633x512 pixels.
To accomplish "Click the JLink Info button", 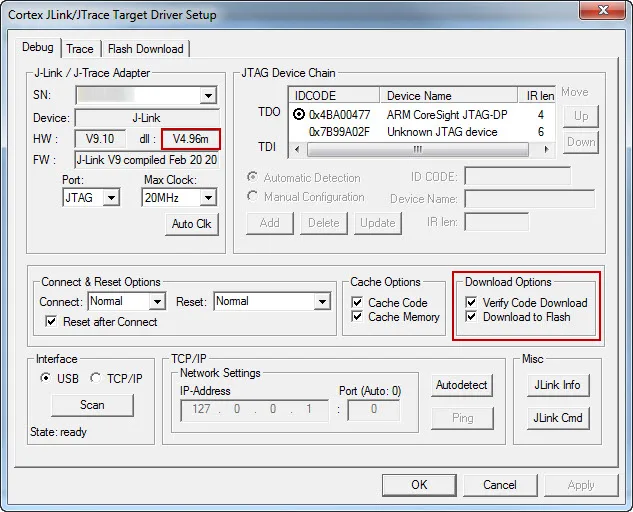I will (x=558, y=385).
